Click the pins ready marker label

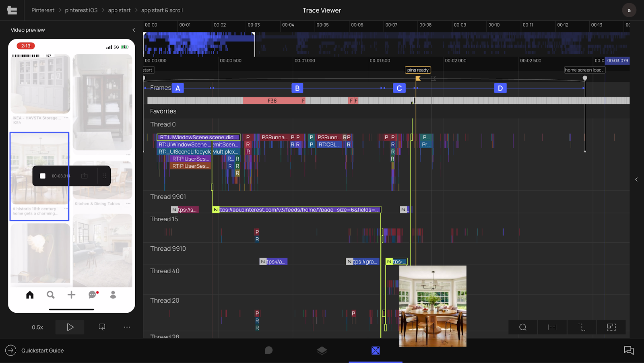point(418,70)
